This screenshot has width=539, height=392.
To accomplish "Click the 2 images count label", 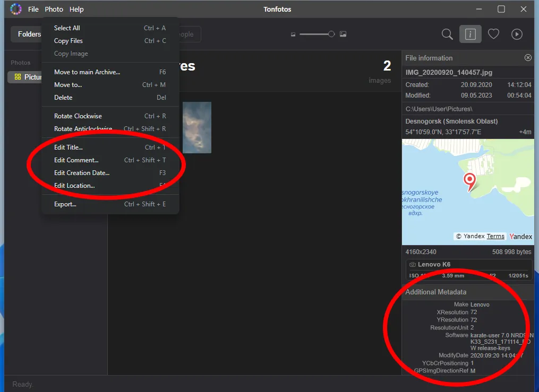I will [x=381, y=72].
